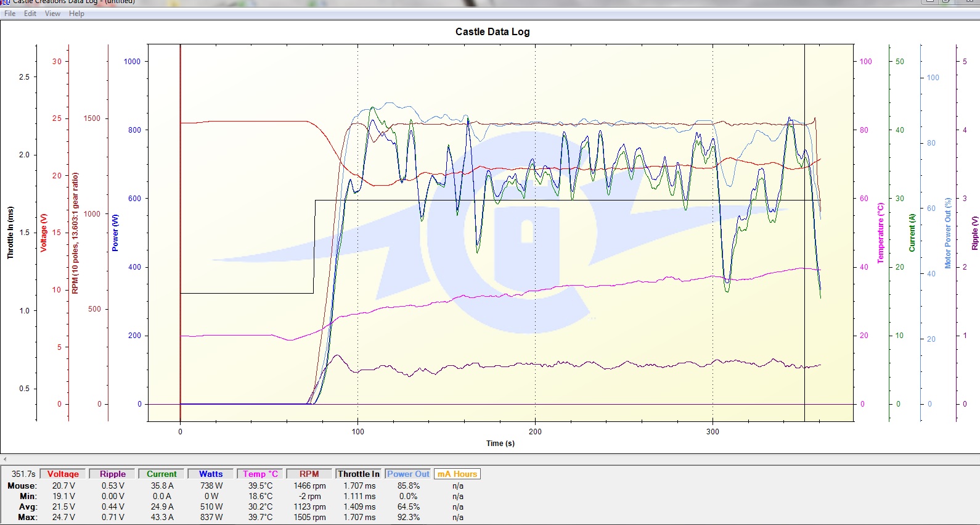The height and width of the screenshot is (525, 980).
Task: Click the Motor Power Out (%) axis label
Action: (x=948, y=233)
